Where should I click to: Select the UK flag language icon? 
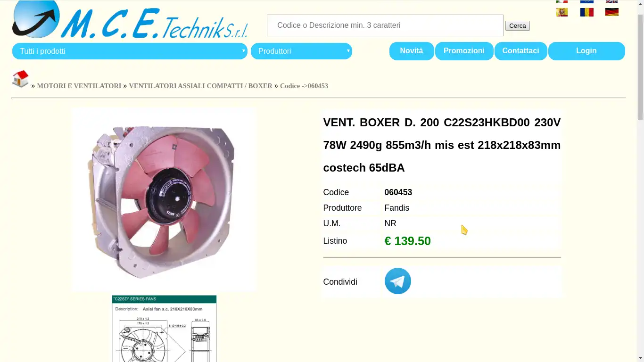tap(612, 1)
